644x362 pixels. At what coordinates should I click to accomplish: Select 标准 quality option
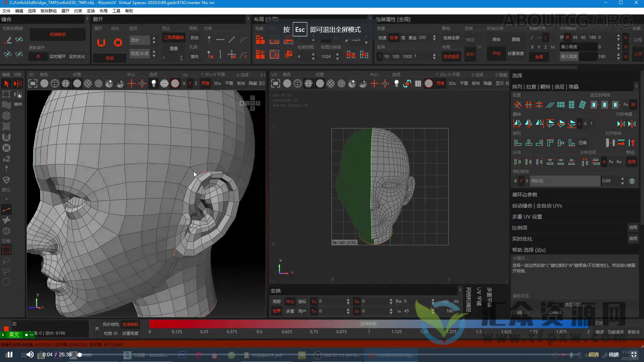pos(394,38)
